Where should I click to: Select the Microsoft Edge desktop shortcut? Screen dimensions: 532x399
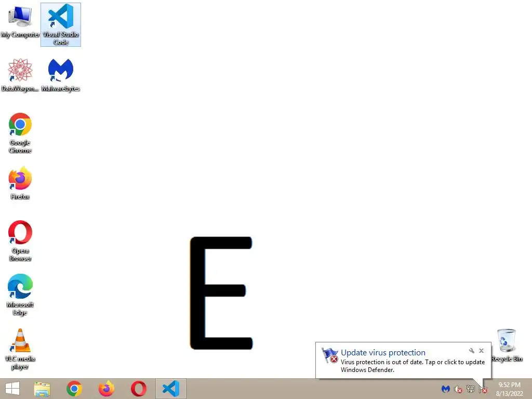coord(20,295)
